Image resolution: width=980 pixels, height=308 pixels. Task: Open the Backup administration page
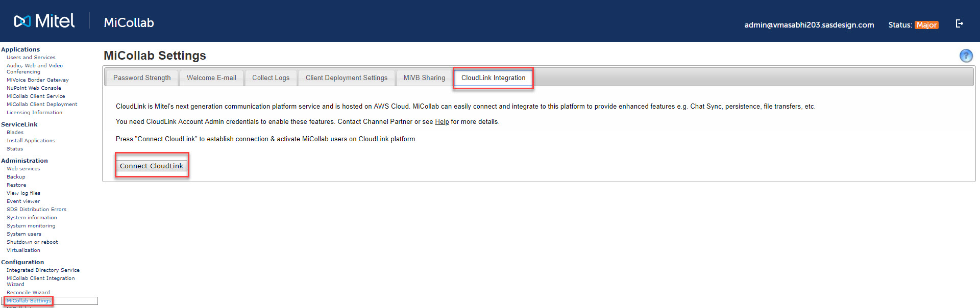[x=16, y=177]
